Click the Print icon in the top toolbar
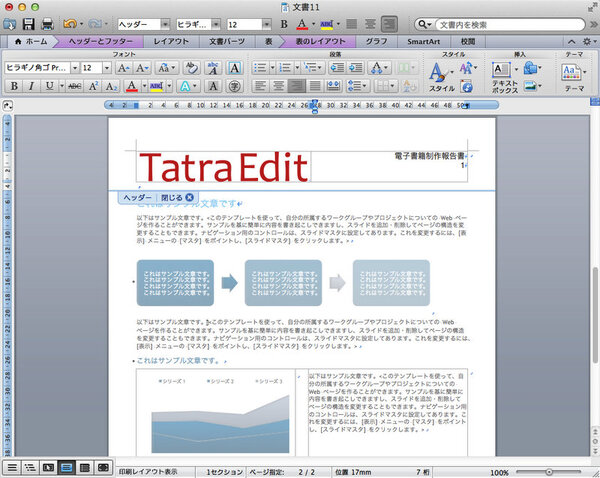 coord(47,23)
